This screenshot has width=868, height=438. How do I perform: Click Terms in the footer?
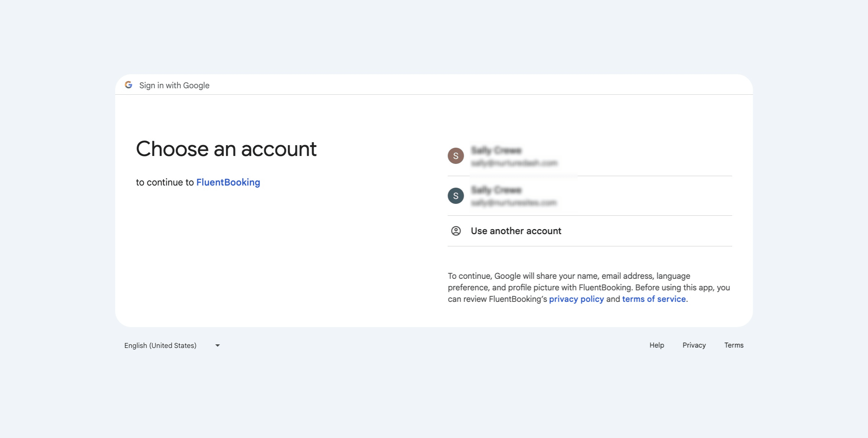coord(733,345)
